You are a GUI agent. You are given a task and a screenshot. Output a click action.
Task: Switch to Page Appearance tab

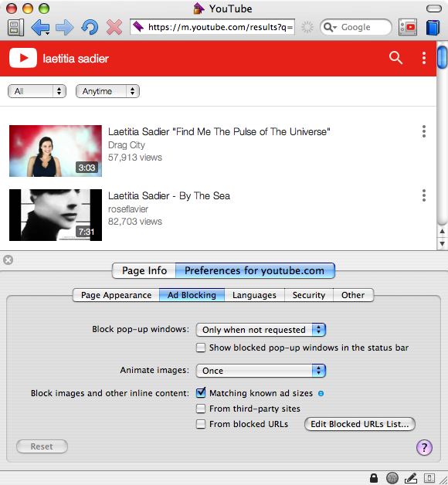point(117,295)
